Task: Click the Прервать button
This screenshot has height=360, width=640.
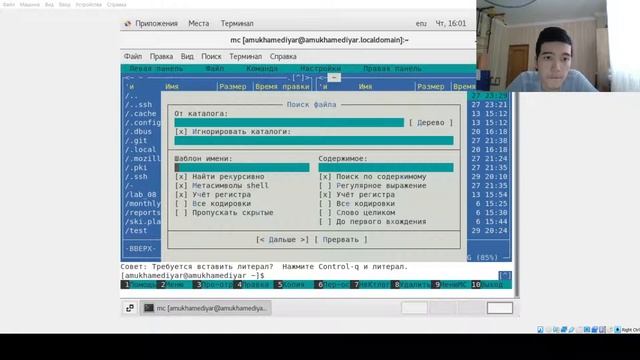Action: (341, 240)
